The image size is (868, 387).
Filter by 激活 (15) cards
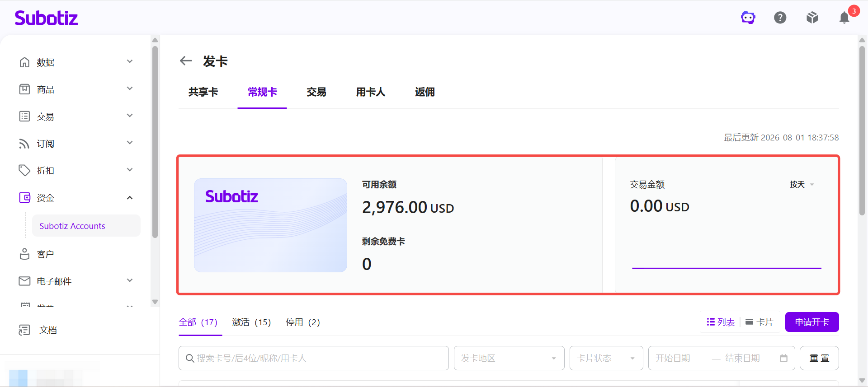(251, 322)
